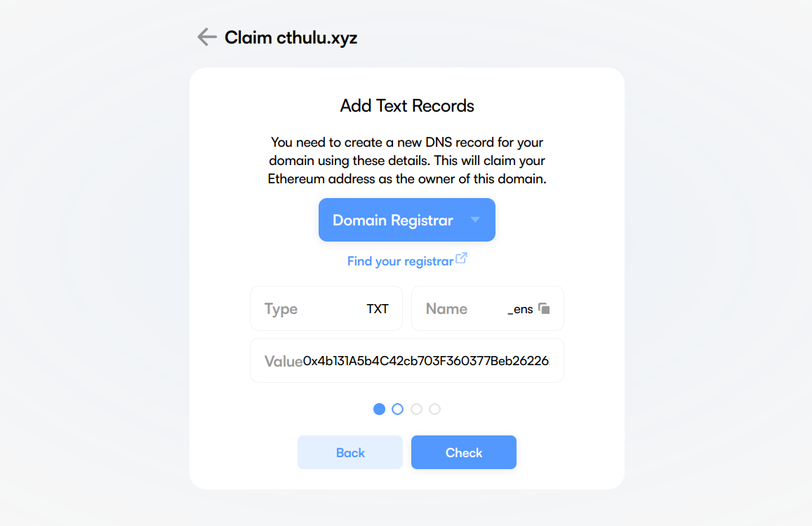Click the back arrow beside Claim cthulu.xyz
This screenshot has height=526, width=812.
[x=206, y=37]
